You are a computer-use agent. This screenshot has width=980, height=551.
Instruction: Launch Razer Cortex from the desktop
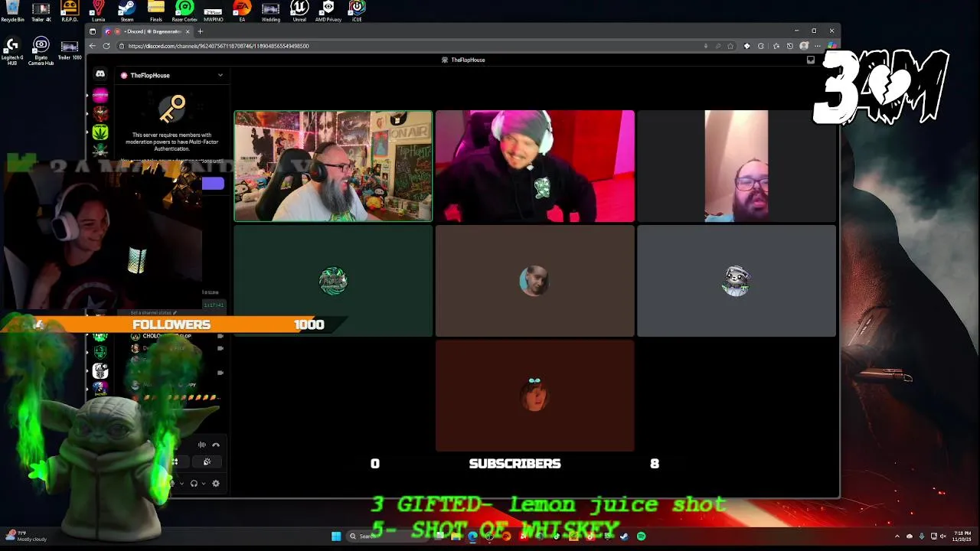185,11
